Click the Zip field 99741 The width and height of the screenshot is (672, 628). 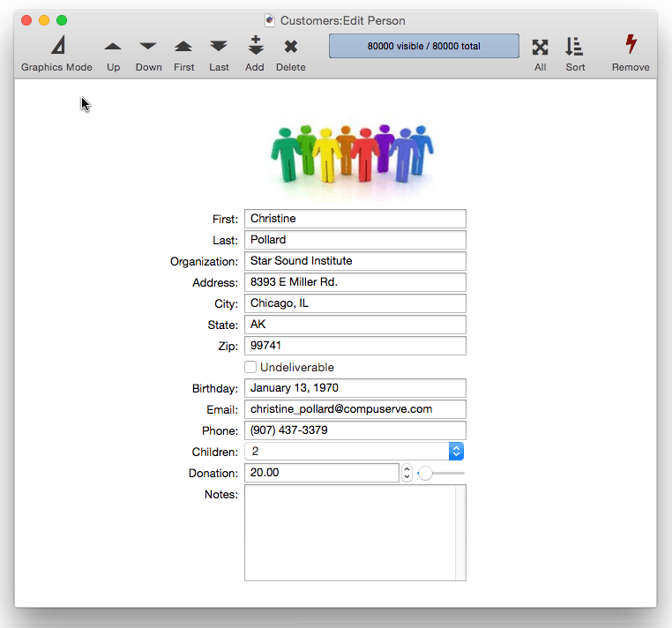click(355, 346)
